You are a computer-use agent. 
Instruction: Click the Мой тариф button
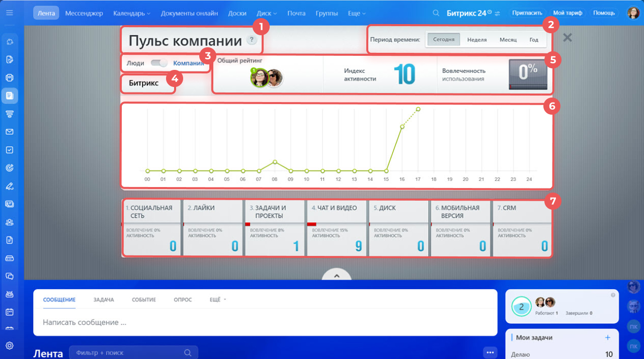click(x=567, y=13)
